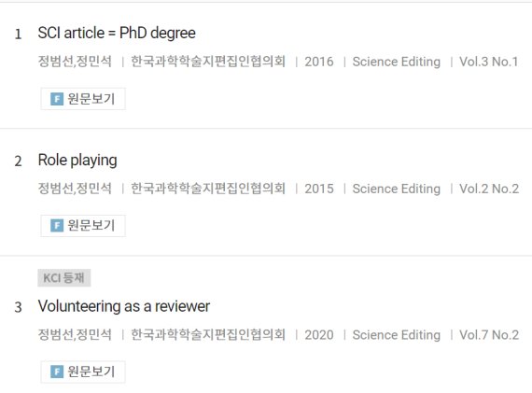Open article titled SCI article = PhD degree
The width and height of the screenshot is (532, 393).
point(117,34)
